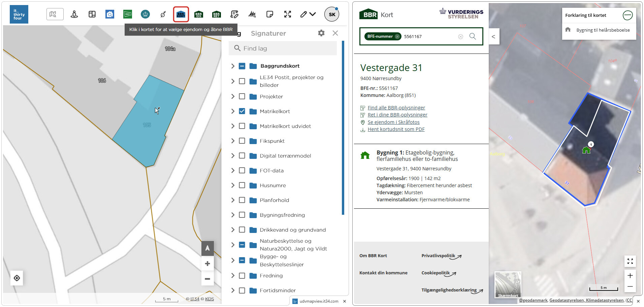This screenshot has height=307, width=644.
Task: Collapse the Forklaring til kortet legend
Action: point(627,15)
